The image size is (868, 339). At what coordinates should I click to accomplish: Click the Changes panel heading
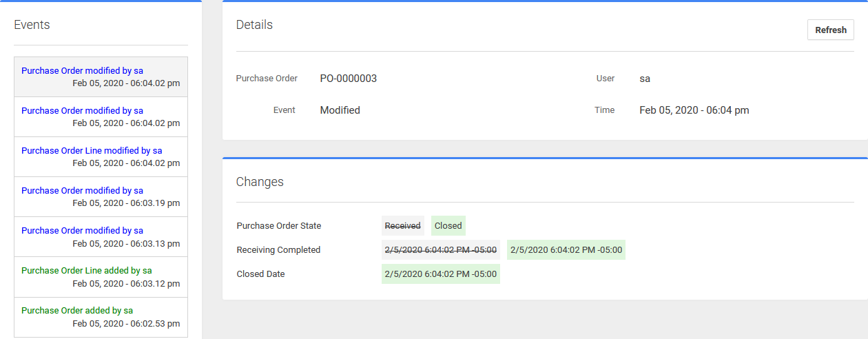(260, 182)
